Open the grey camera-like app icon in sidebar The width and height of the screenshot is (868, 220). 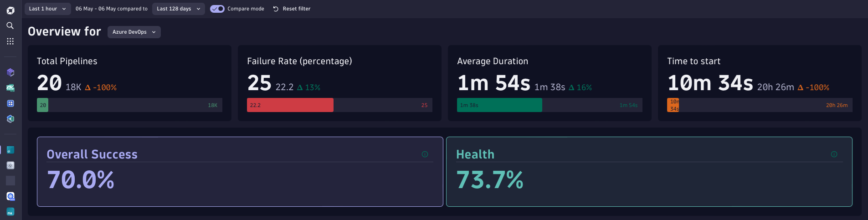pos(10,165)
